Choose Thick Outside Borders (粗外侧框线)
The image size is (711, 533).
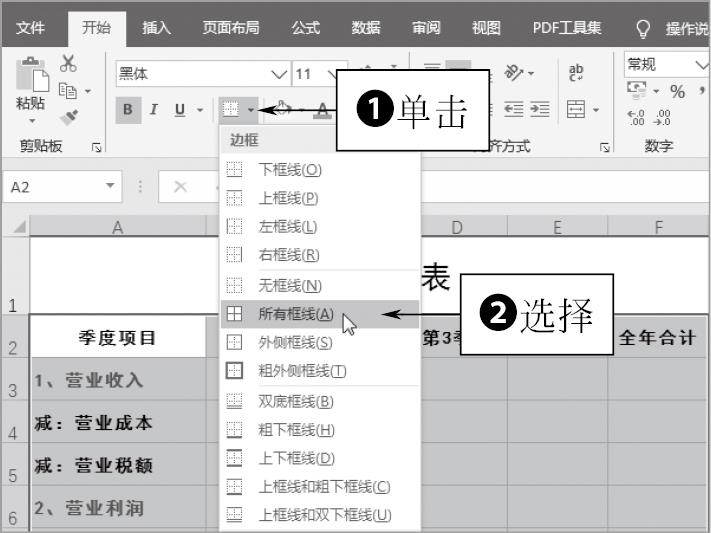[302, 371]
